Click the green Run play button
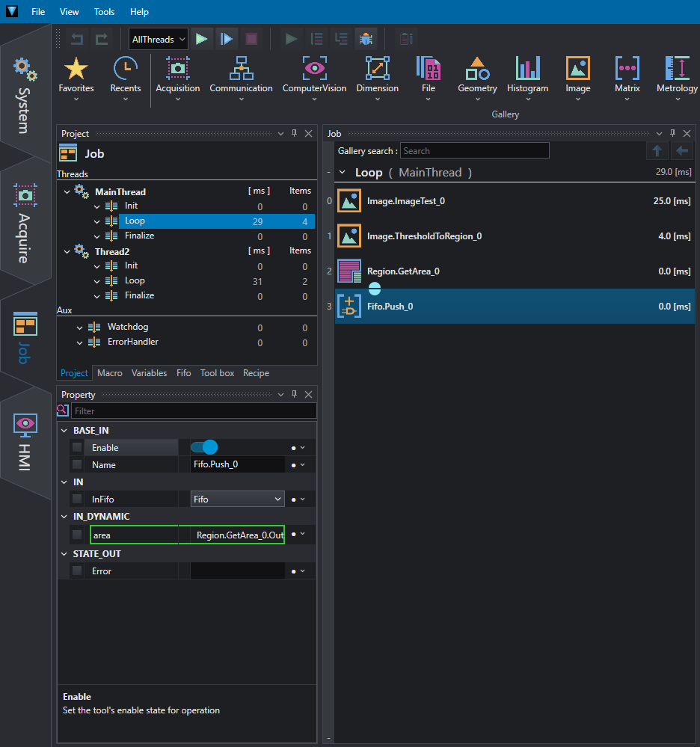Viewport: 700px width, 747px height. [202, 39]
